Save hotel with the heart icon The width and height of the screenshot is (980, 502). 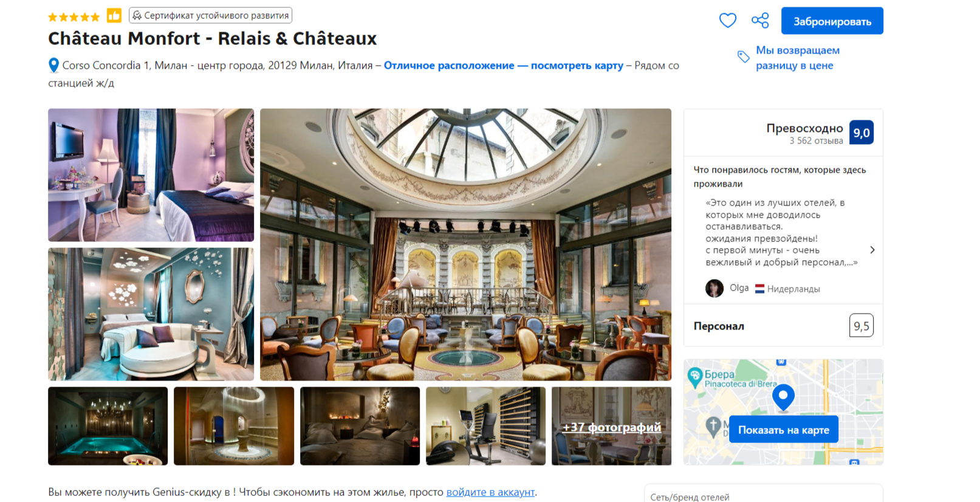tap(727, 21)
